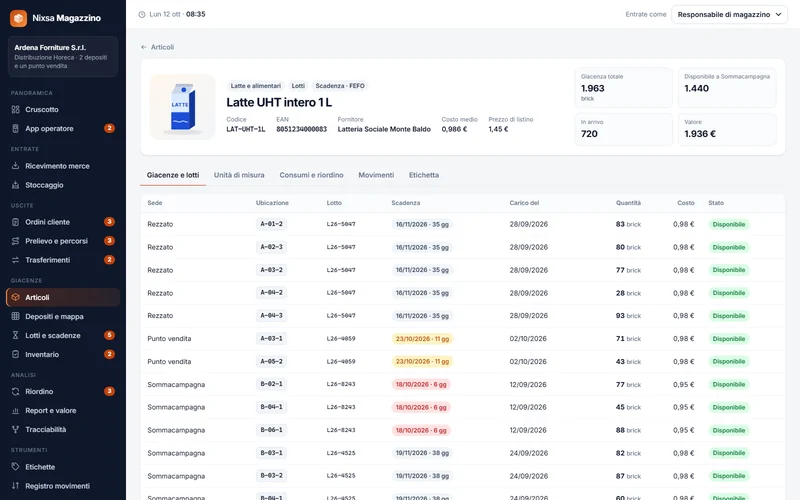Click the clock icon beside date
The width and height of the screenshot is (800, 500).
tap(142, 14)
